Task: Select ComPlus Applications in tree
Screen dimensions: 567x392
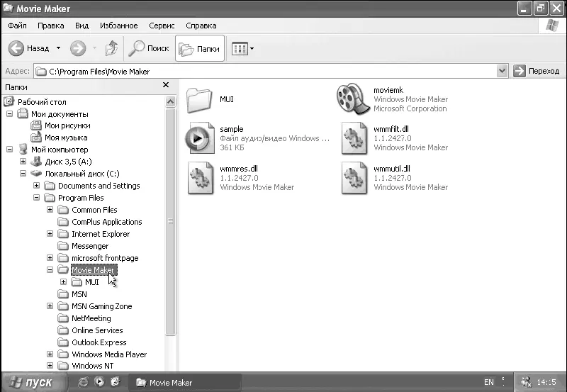Action: [x=107, y=222]
